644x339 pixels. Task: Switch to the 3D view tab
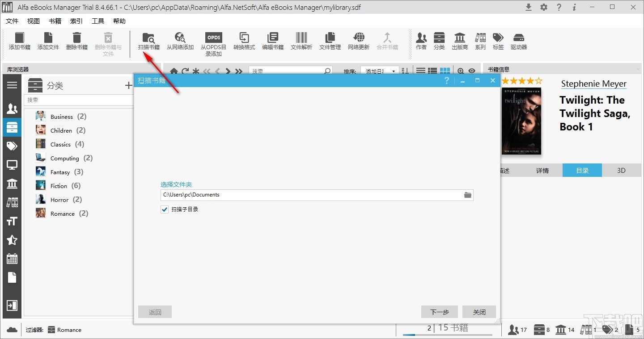click(x=622, y=170)
